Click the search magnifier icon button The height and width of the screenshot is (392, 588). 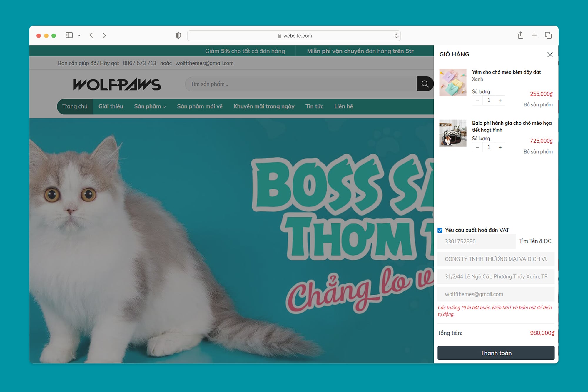[425, 84]
